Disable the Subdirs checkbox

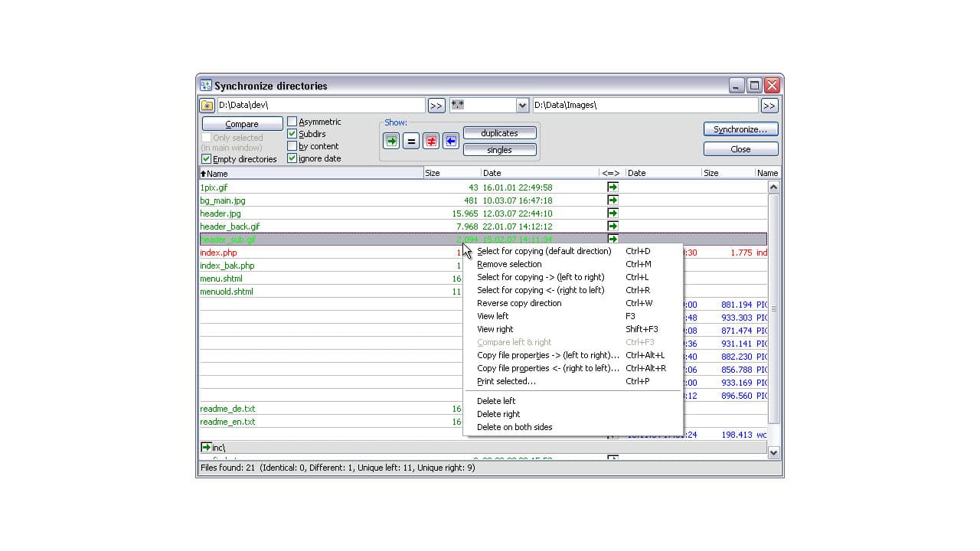click(x=292, y=133)
